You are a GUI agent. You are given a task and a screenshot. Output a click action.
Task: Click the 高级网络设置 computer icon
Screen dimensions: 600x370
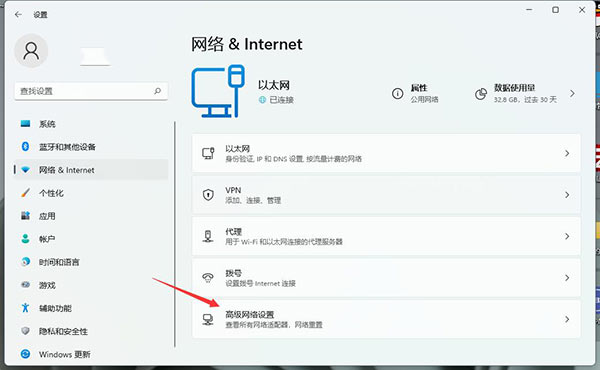click(208, 319)
